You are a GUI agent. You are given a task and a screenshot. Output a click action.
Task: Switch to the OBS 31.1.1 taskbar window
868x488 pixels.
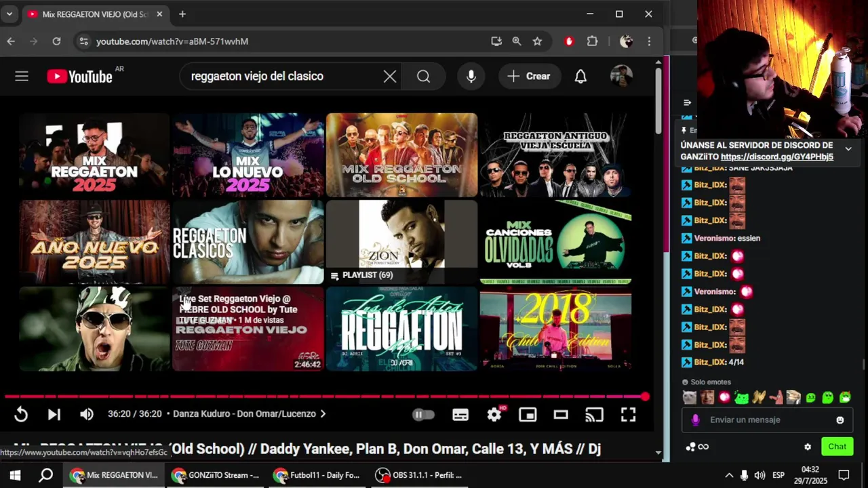[x=420, y=475]
